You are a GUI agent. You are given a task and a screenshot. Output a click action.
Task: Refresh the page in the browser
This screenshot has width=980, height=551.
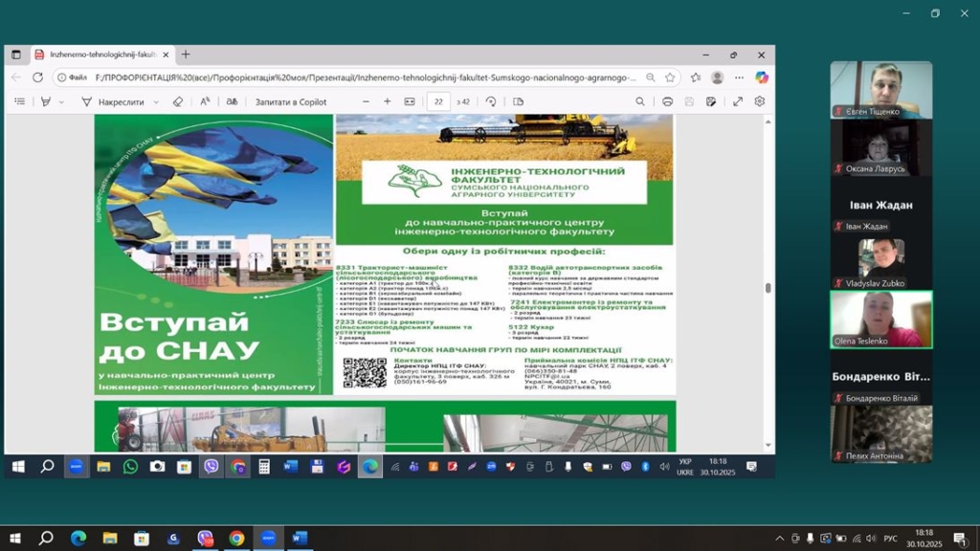(38, 77)
